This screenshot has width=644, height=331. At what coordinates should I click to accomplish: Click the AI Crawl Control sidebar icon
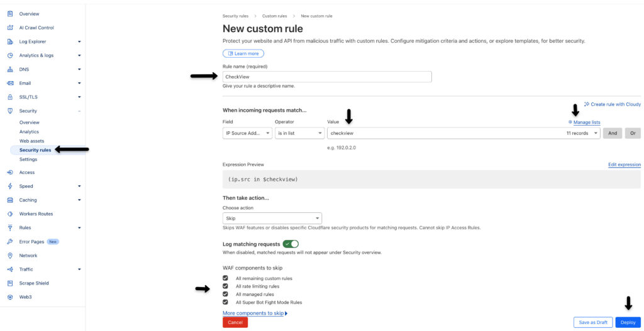(x=10, y=28)
